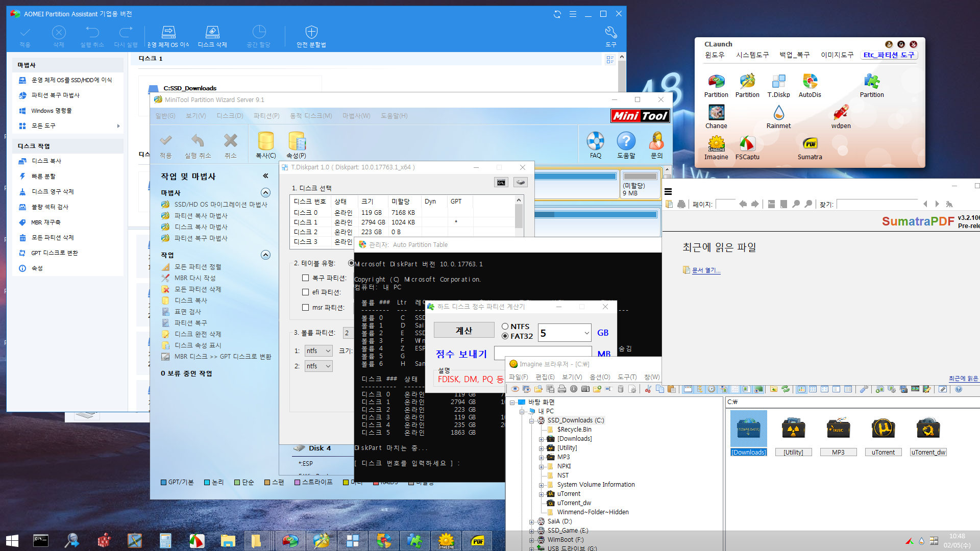Open wdpen in the CLaunch panel
The height and width of the screenshot is (551, 980).
841,116
